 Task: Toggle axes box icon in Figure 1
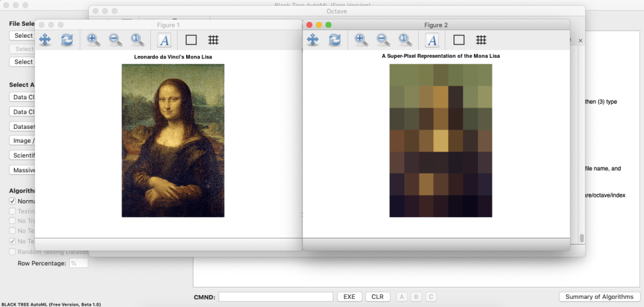[x=191, y=40]
